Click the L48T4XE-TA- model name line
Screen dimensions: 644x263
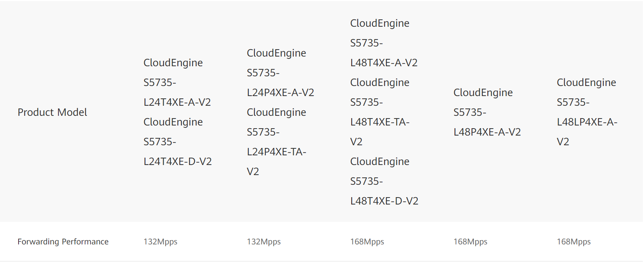pos(379,122)
